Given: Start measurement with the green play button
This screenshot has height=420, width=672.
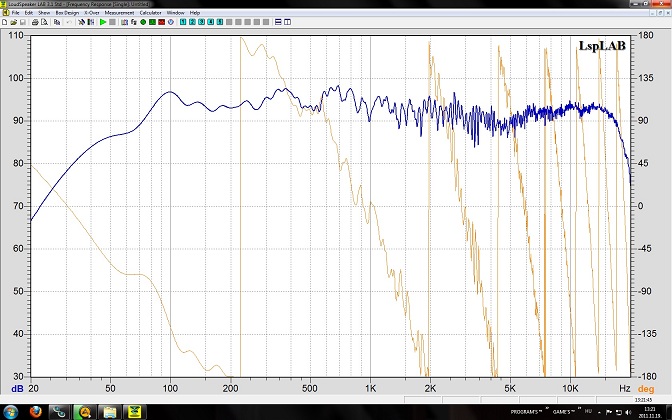Looking at the screenshot, I should coord(103,22).
